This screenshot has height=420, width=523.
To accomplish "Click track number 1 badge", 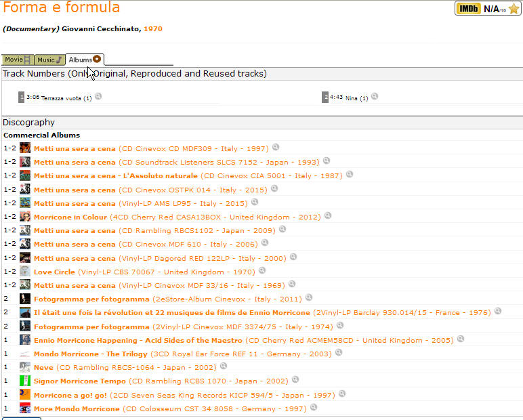I will point(22,97).
